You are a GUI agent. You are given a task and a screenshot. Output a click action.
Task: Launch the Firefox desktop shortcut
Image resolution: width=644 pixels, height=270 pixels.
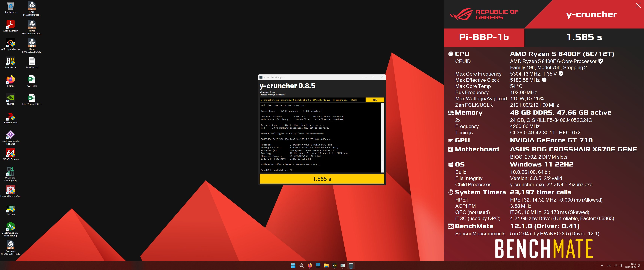[x=10, y=81]
